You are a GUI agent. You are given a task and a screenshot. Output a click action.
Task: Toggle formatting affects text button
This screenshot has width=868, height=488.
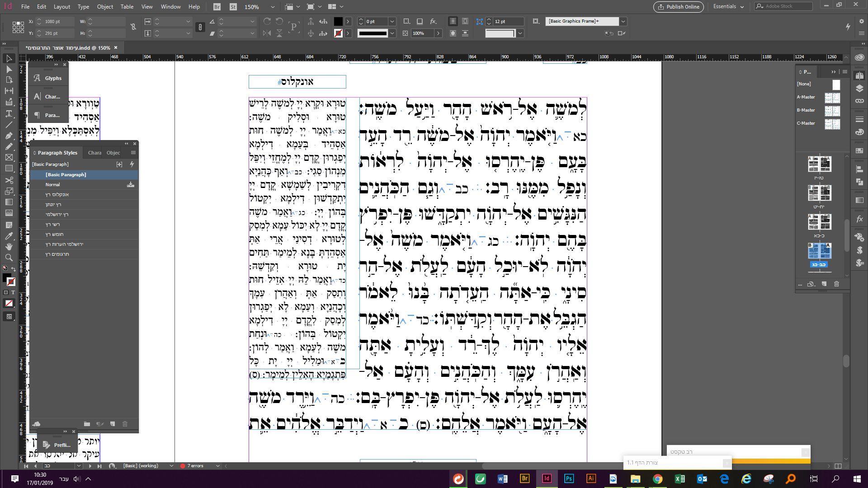pyautogui.click(x=13, y=292)
